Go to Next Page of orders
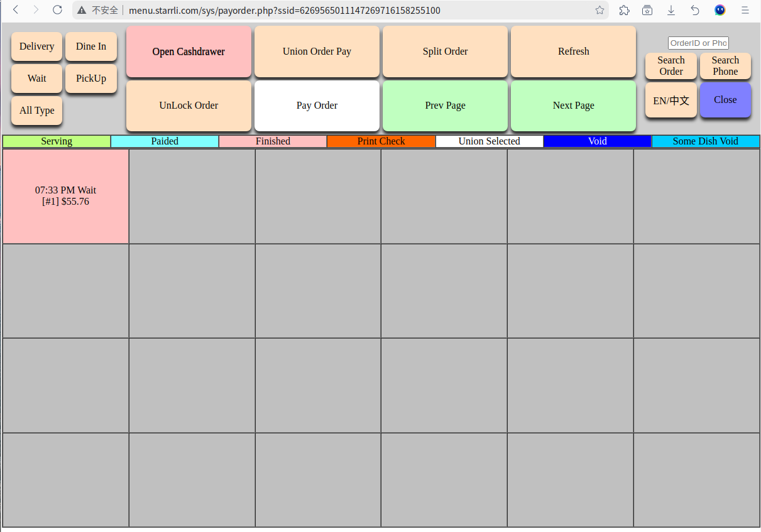 click(x=573, y=106)
